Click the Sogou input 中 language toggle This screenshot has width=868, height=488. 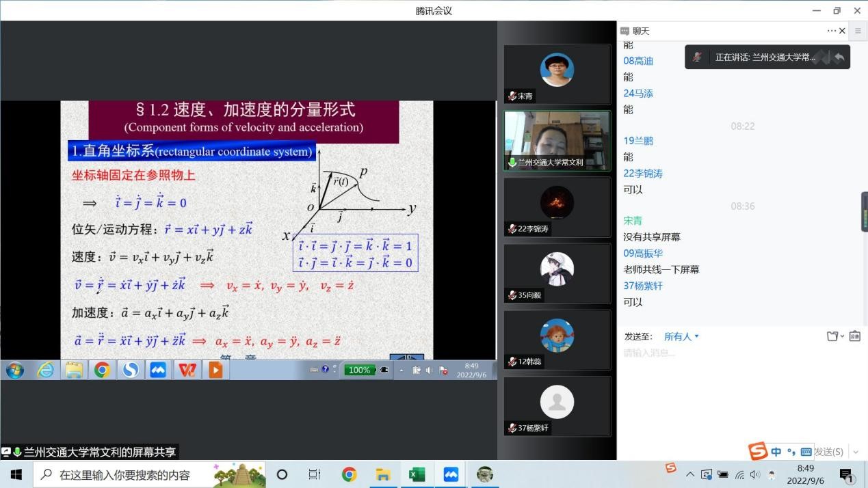tap(776, 452)
